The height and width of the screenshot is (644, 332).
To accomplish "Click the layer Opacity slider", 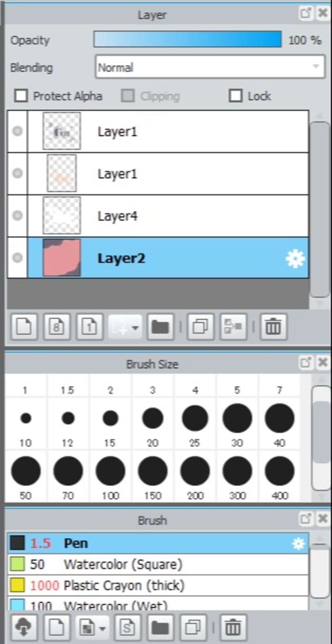I will 187,40.
